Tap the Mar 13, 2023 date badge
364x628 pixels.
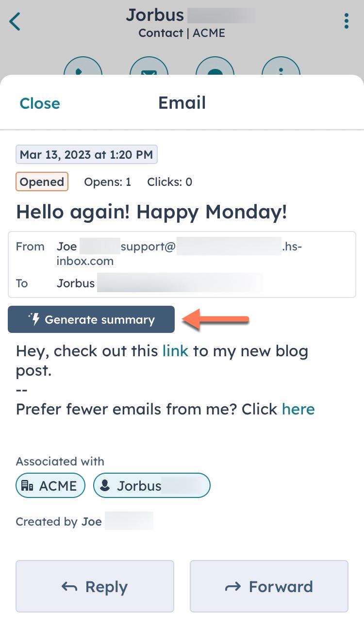[x=86, y=154]
